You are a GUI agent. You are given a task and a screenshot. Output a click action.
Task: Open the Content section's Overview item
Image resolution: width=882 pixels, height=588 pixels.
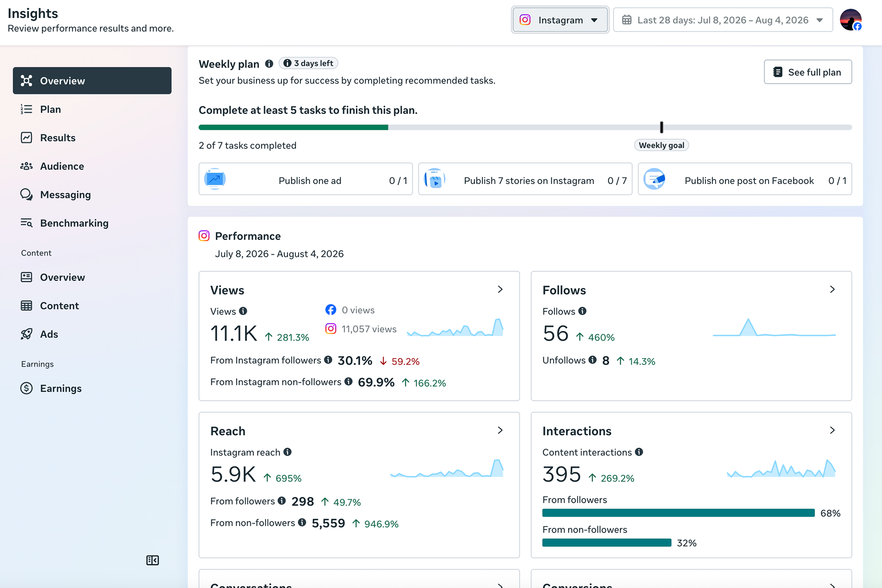tap(92, 277)
